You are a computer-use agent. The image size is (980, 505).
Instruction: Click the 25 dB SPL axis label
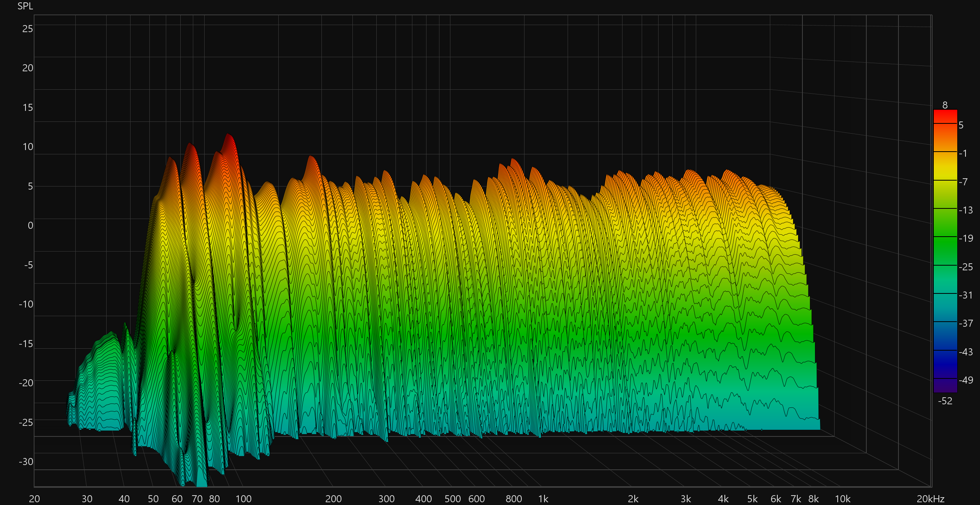point(27,29)
